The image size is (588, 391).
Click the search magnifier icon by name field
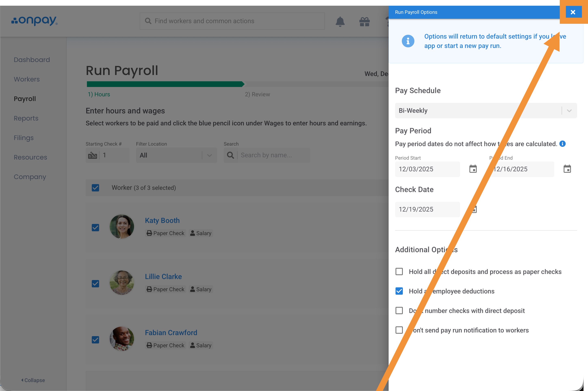(x=230, y=155)
